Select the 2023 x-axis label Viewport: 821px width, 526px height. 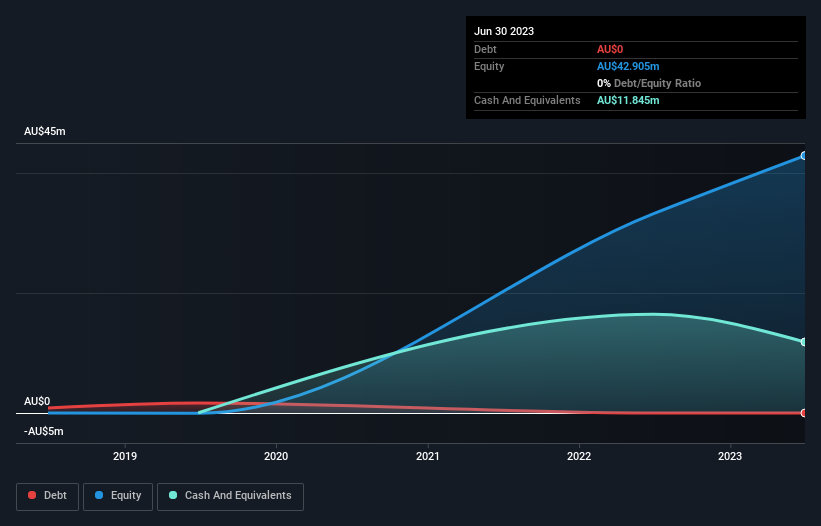point(730,456)
